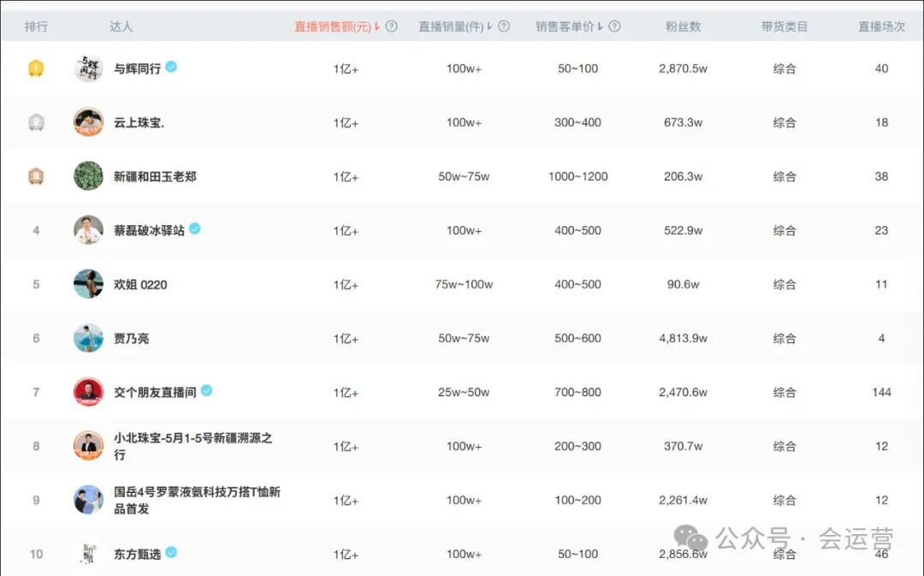Toggle sort order on 直播销售额 column

pyautogui.click(x=379, y=27)
